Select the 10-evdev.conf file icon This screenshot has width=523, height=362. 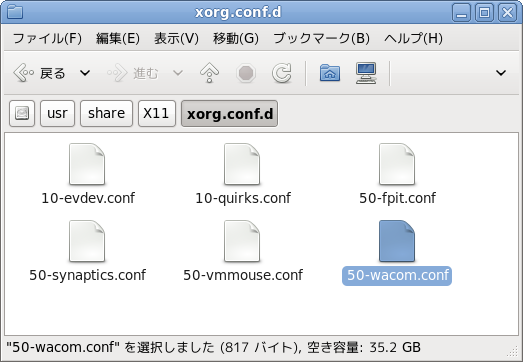coord(87,164)
